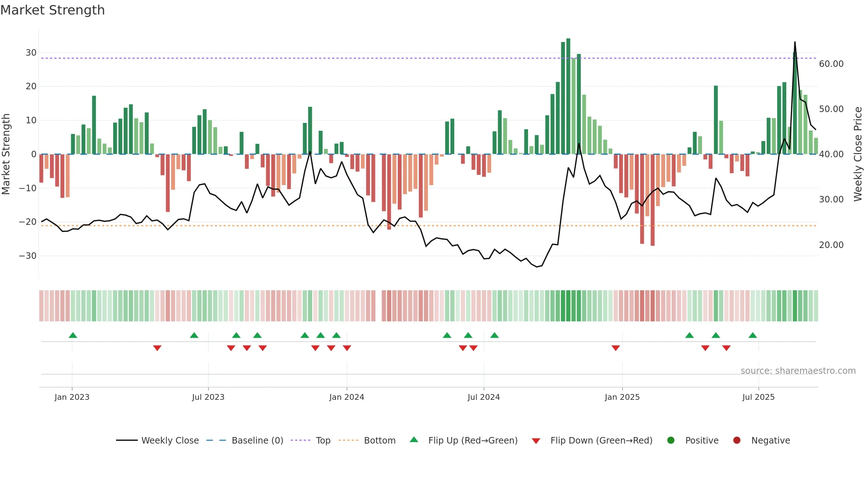This screenshot has width=868, height=488.
Task: Click the 60.00 price axis label
Action: [831, 64]
